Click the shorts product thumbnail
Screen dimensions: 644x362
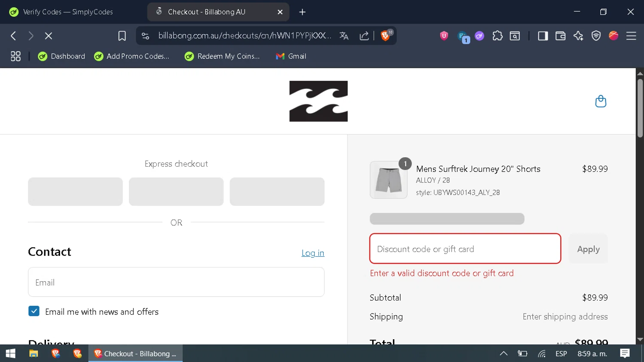(x=389, y=180)
